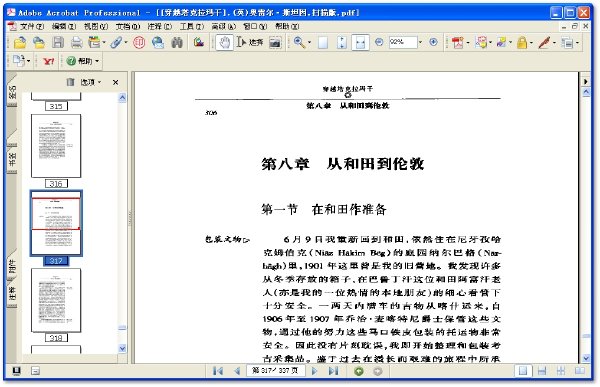This screenshot has height=387, width=600.
Task: Click the Secure padlock icon
Action: pyautogui.click(x=522, y=42)
